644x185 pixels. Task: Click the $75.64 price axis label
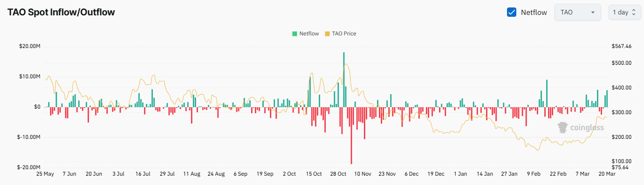620,167
